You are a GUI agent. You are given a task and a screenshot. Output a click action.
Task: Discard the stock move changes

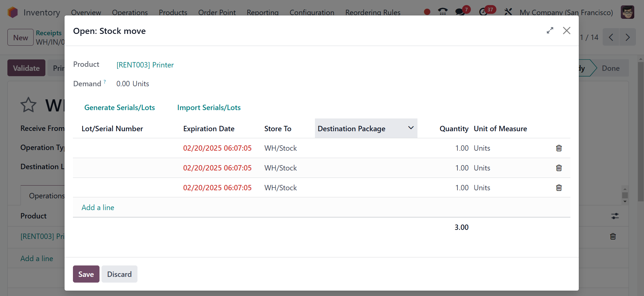pos(119,274)
